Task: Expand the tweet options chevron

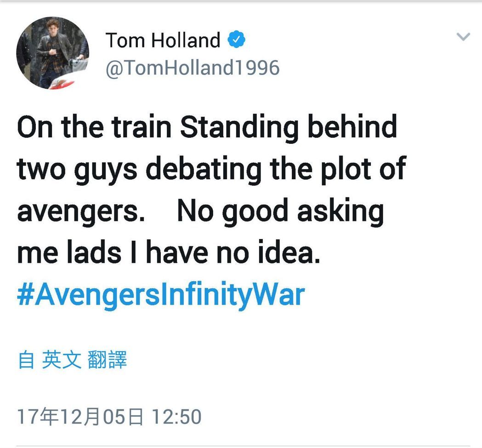Action: [463, 37]
